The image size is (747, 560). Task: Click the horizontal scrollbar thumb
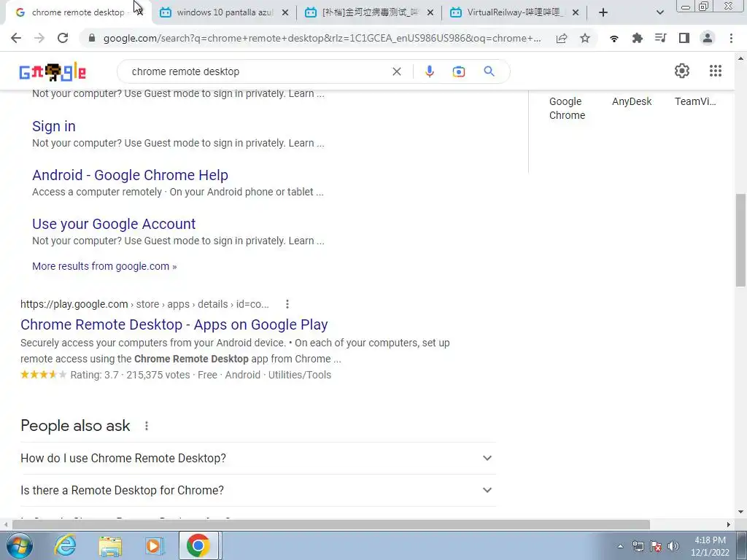pyautogui.click(x=331, y=524)
